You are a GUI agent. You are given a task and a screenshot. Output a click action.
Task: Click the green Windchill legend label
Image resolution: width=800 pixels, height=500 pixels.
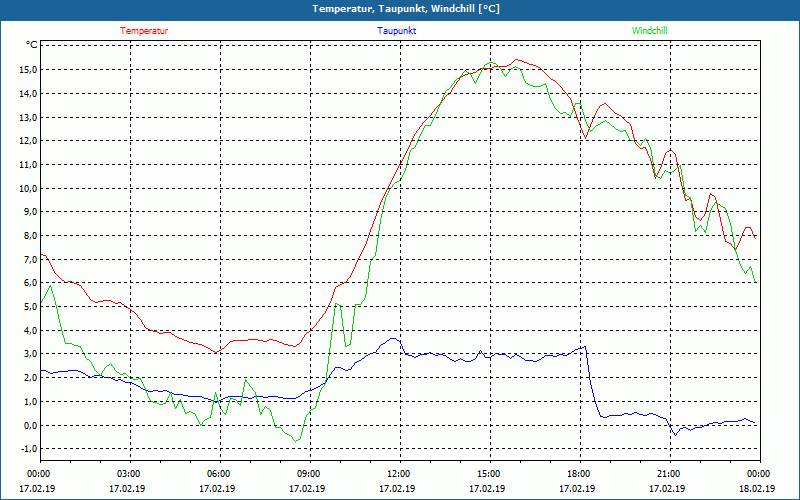(649, 31)
